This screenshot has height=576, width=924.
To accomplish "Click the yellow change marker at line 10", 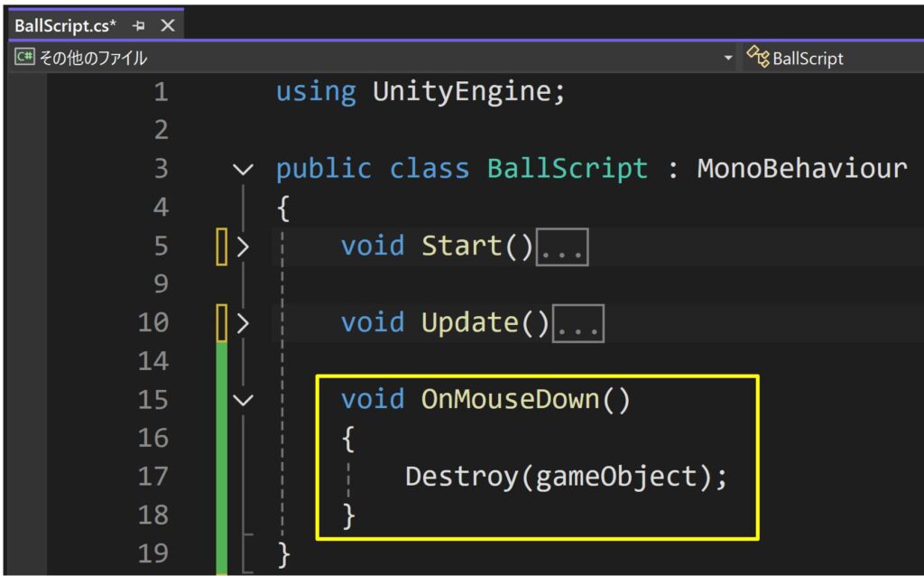I will [221, 322].
